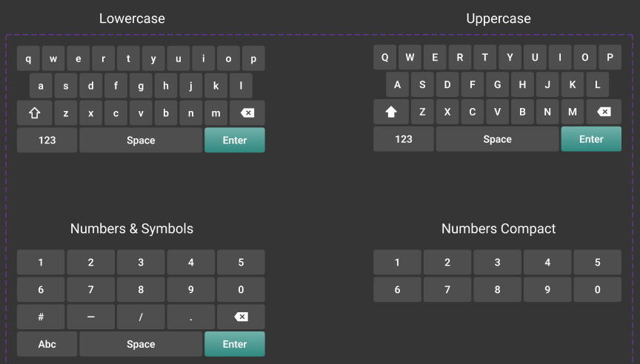Screen dimensions: 640x364
Task: Tap Space on the uppercase keyboard
Action: (497, 139)
